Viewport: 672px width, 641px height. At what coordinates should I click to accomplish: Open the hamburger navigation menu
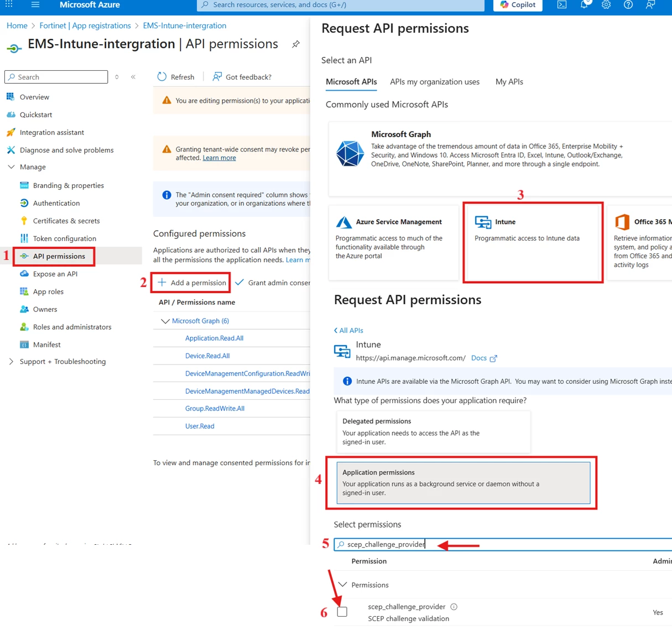tap(35, 4)
